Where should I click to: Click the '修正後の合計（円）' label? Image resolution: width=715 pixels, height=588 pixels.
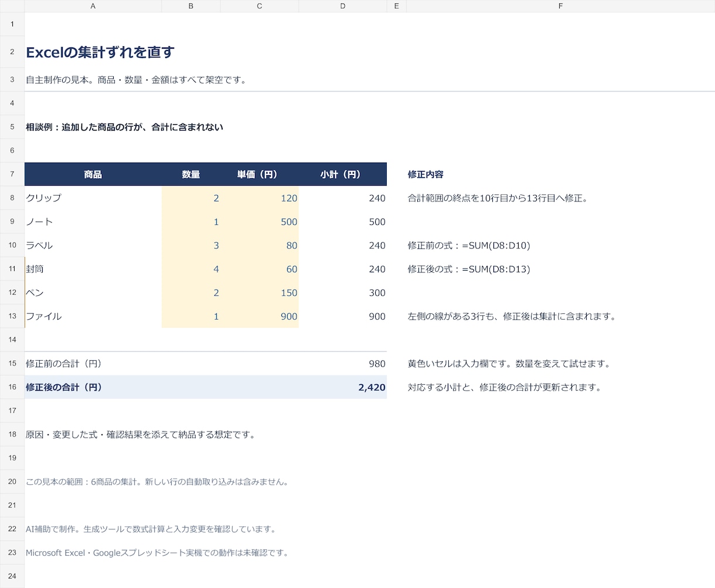64,387
